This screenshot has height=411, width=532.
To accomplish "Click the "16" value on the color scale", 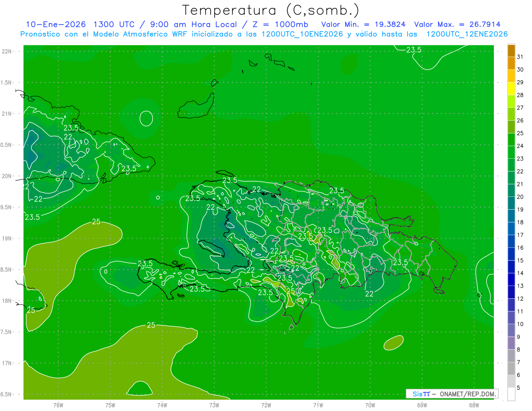I will (520, 248).
